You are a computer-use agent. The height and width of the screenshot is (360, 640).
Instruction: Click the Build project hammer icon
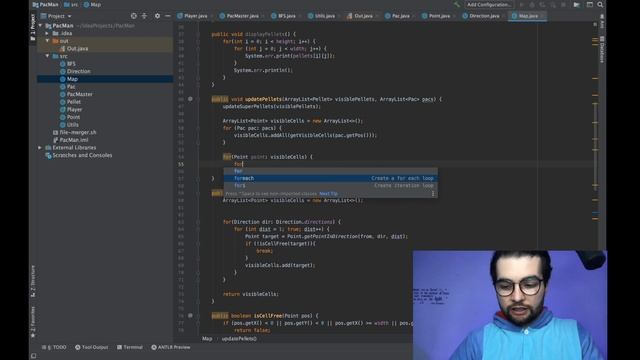[457, 4]
